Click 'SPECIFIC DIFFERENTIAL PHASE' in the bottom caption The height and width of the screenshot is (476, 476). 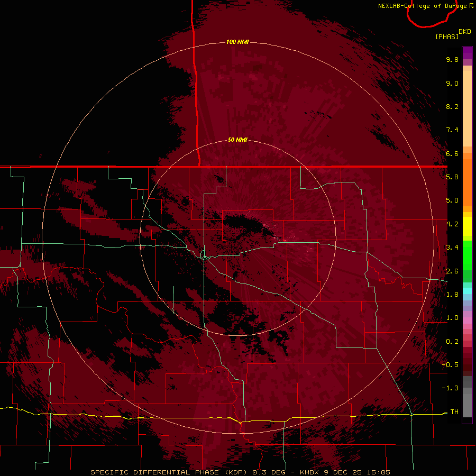pos(154,472)
